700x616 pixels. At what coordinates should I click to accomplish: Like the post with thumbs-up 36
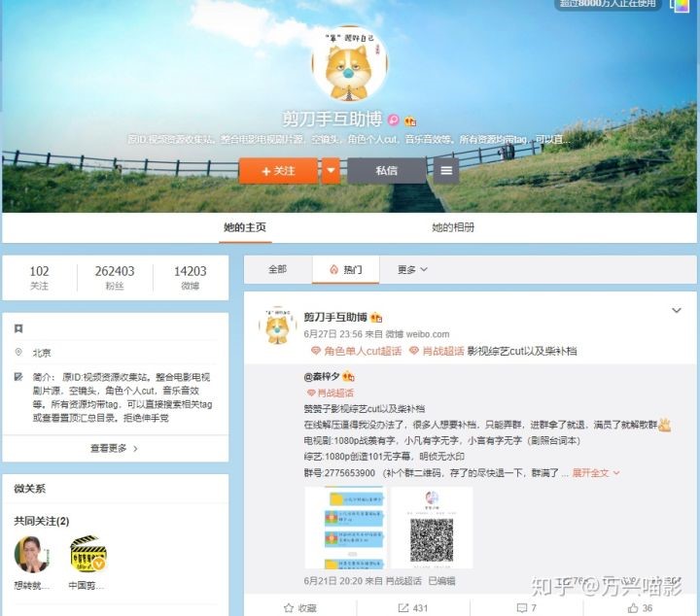(640, 608)
